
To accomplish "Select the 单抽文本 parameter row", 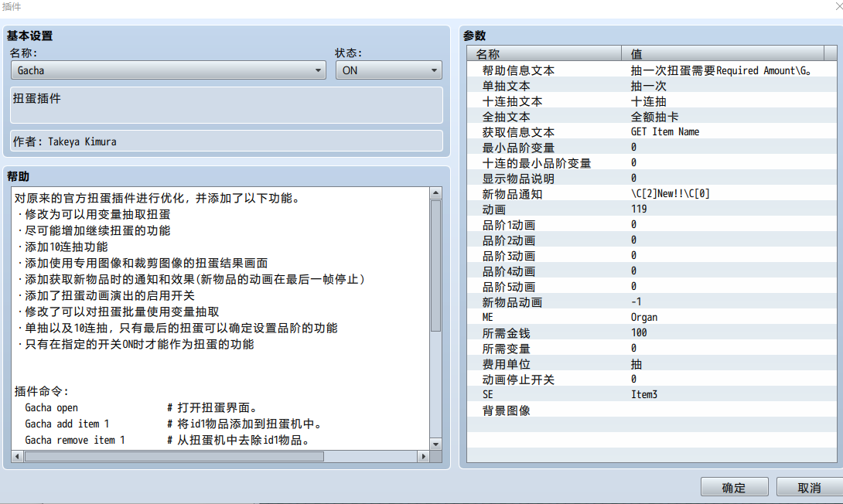I will 652,86.
